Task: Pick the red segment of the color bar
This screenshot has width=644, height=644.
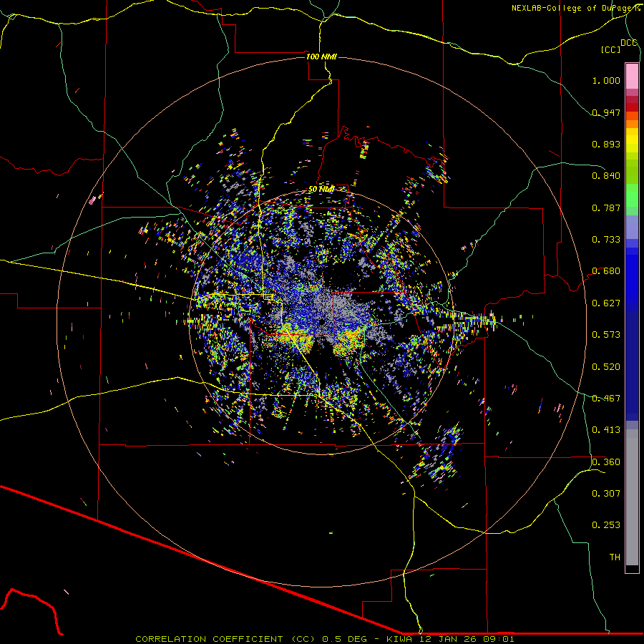Action: [x=632, y=107]
